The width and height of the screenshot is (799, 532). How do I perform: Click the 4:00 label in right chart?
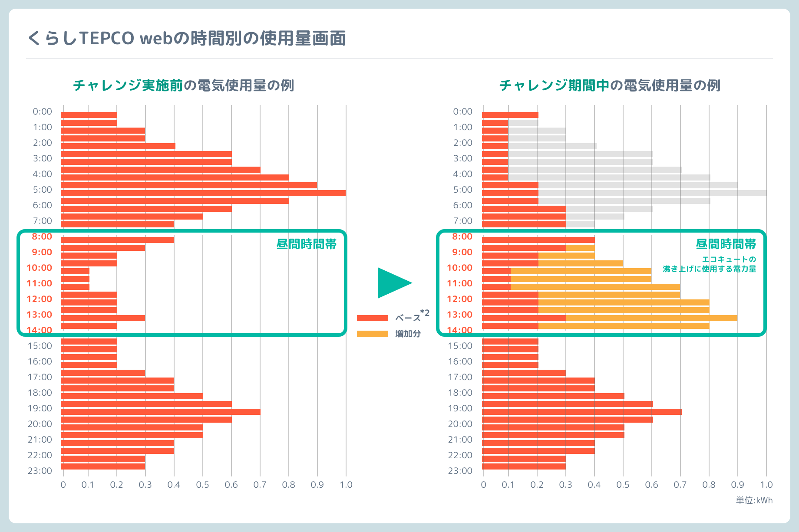click(462, 174)
